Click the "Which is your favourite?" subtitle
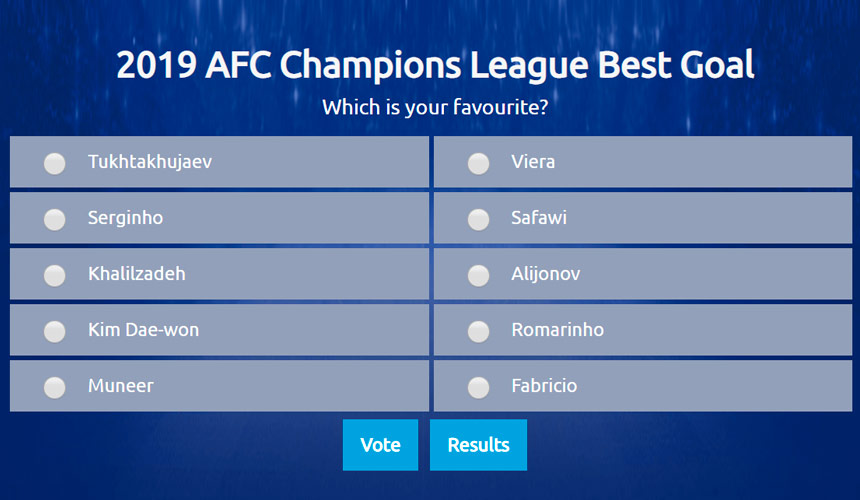The width and height of the screenshot is (860, 500). click(x=435, y=106)
